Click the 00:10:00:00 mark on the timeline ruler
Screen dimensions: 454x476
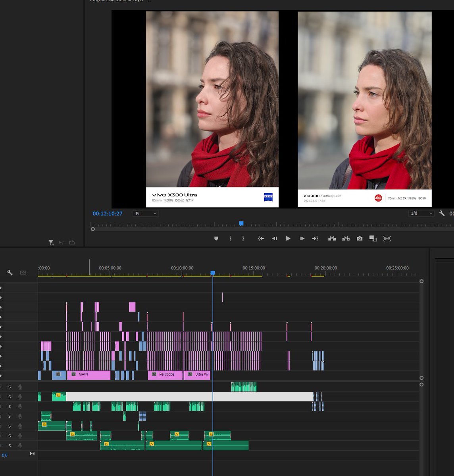click(x=182, y=268)
